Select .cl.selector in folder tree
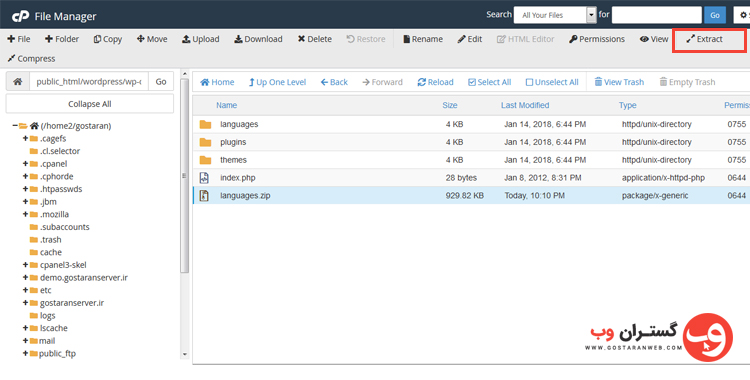 coord(60,151)
